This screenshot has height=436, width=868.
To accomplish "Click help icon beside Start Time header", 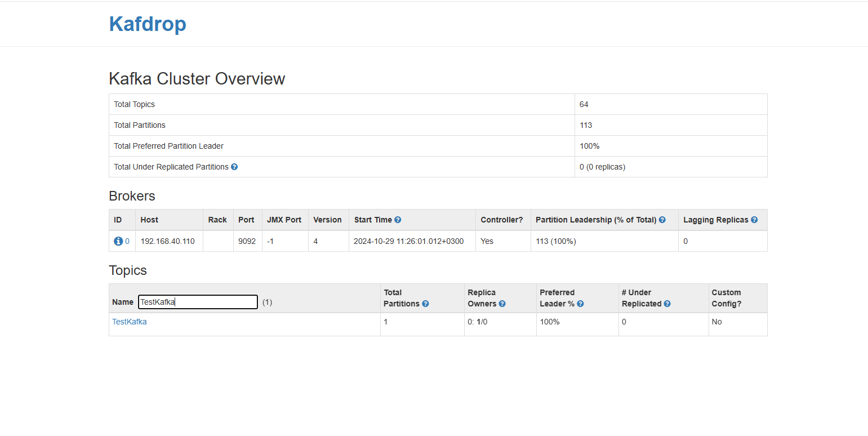I will click(398, 220).
